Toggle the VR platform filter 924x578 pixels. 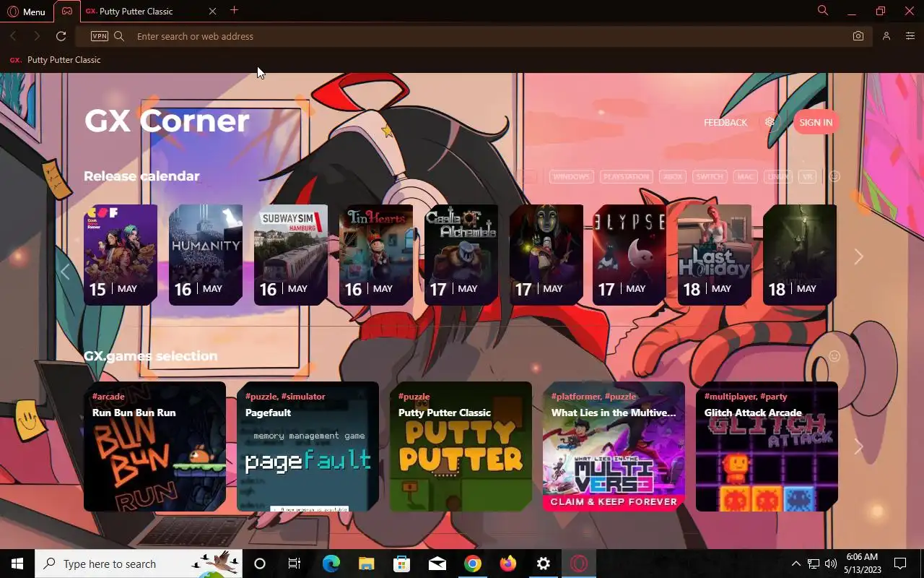pyautogui.click(x=807, y=176)
